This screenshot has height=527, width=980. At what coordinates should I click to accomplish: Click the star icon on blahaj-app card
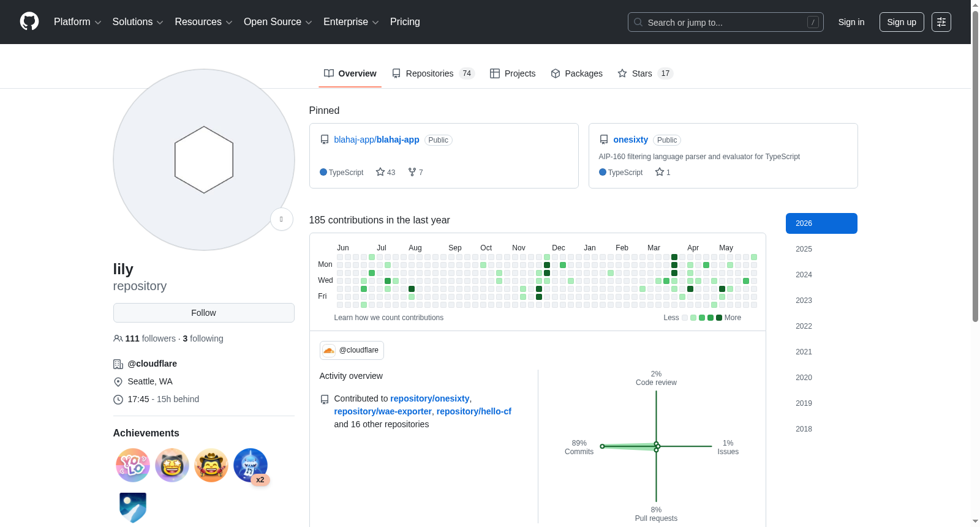[x=380, y=172]
